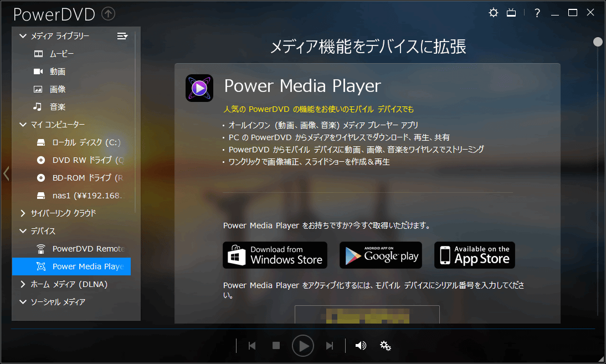Select Power Media Player in sidebar
Screen dimensions: 606x364
(x=71, y=266)
